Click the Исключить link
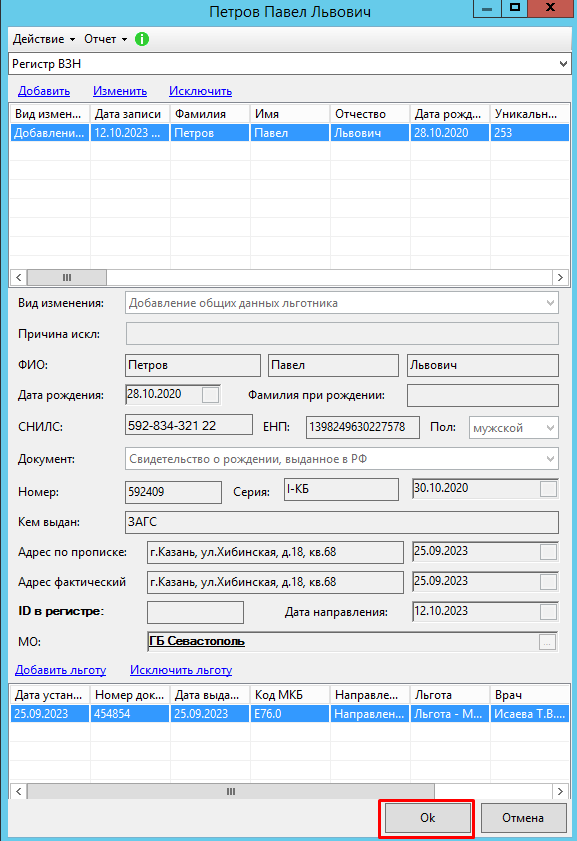 pos(201,91)
